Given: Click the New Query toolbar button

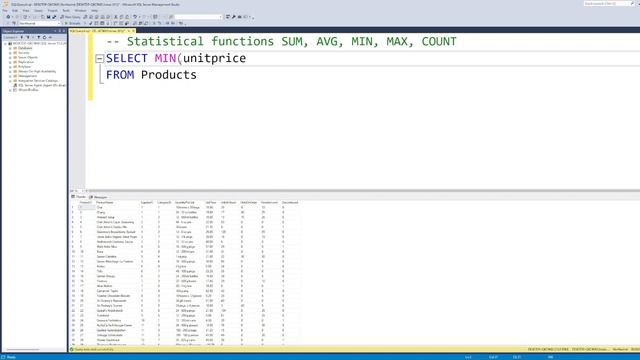Looking at the screenshot, I should tap(70, 17).
